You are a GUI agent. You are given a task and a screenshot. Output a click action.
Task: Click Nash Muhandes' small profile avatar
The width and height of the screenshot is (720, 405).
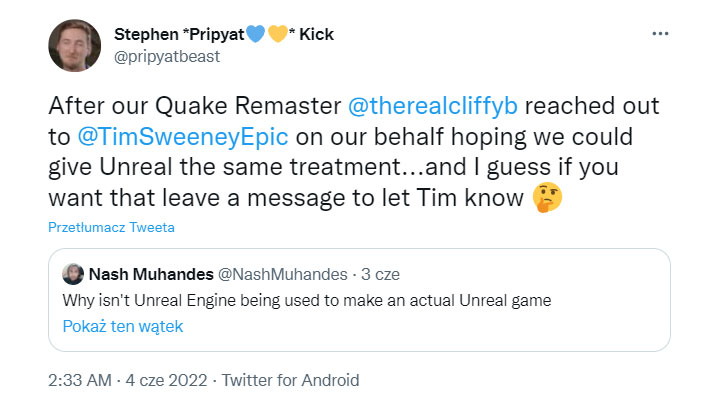click(73, 274)
